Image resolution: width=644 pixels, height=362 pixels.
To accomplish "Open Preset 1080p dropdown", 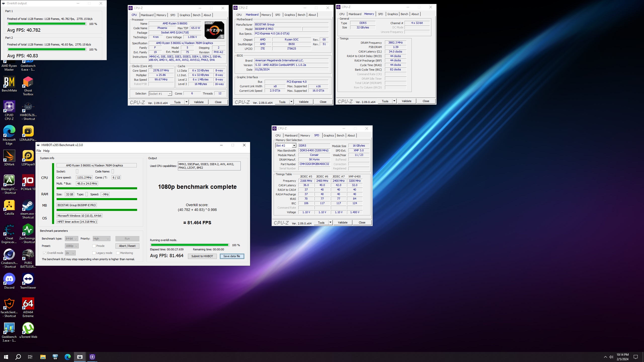I will (x=72, y=246).
